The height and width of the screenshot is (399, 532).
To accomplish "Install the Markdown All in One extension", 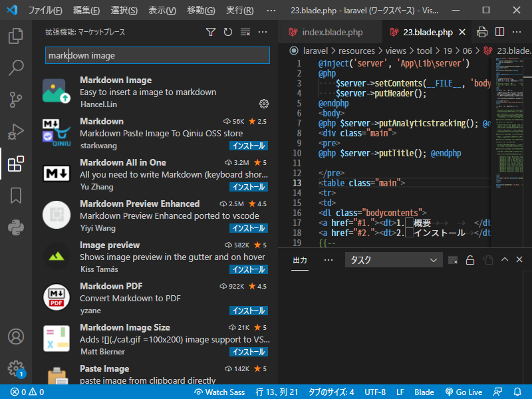I will click(x=249, y=187).
